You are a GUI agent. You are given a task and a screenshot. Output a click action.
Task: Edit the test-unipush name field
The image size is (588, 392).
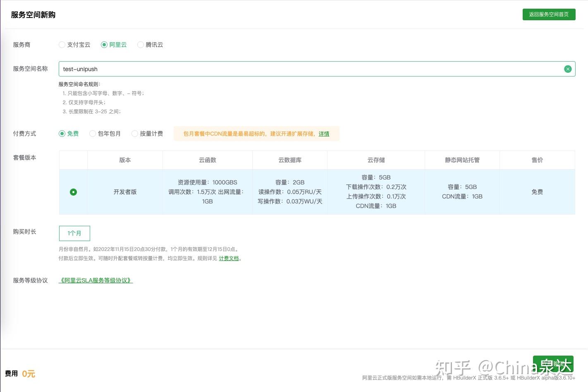[x=289, y=69]
